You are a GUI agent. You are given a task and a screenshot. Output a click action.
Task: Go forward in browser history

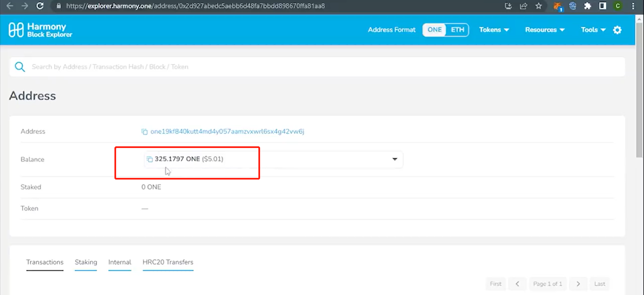(x=25, y=6)
